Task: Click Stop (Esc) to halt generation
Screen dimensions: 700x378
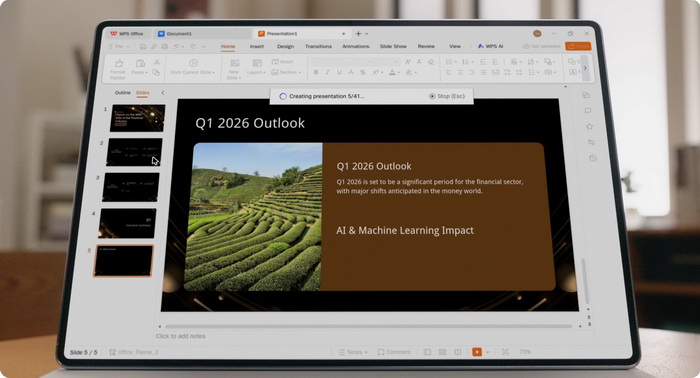Action: pyautogui.click(x=447, y=96)
